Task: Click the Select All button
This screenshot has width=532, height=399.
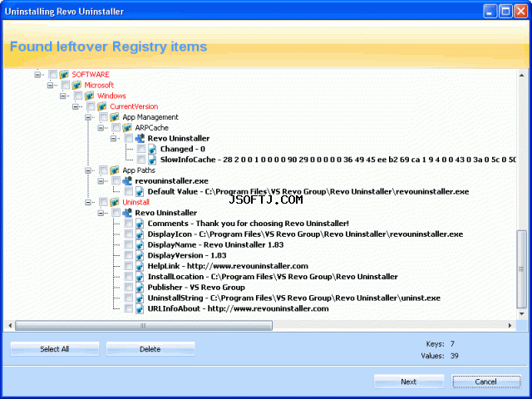Action: click(x=55, y=349)
